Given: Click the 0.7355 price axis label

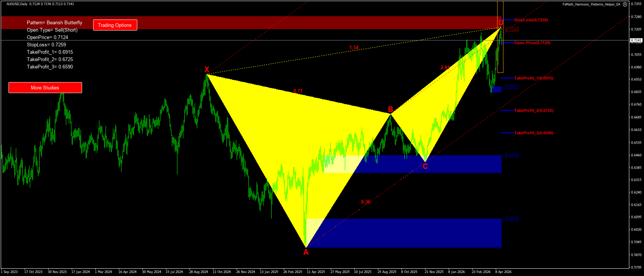Looking at the screenshot, I should (x=636, y=4).
